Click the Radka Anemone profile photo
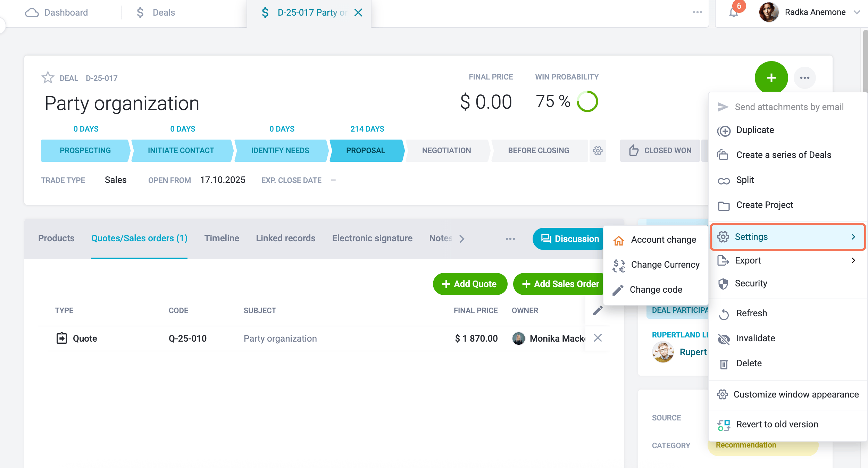 (769, 12)
